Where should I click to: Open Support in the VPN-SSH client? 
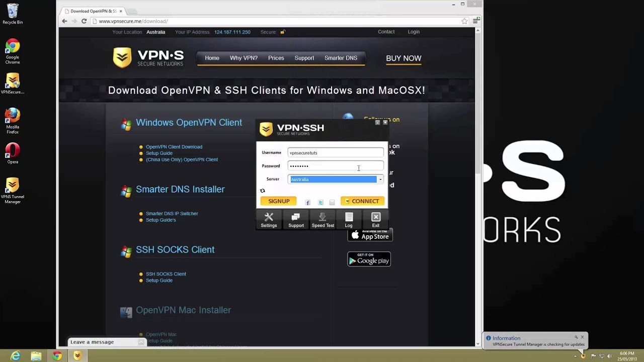click(x=296, y=220)
